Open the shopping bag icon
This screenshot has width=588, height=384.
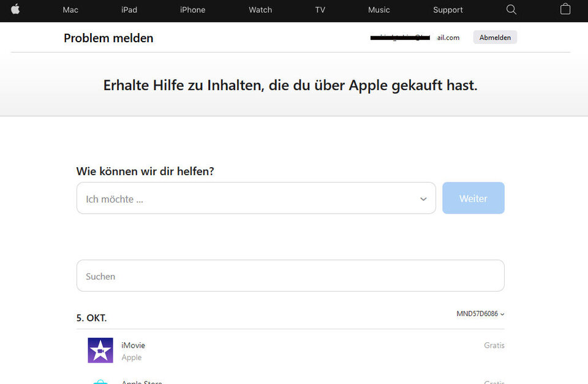click(565, 9)
